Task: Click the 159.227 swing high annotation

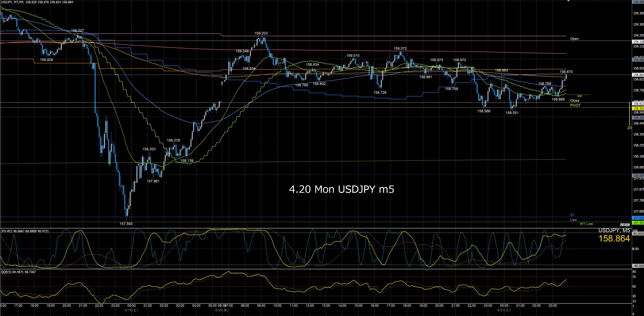Action: pyautogui.click(x=77, y=31)
